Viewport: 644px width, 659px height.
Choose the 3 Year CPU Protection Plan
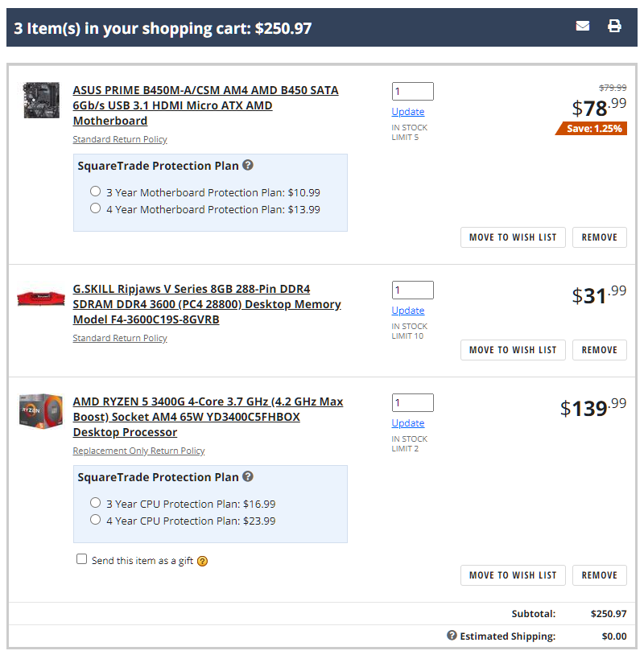(x=96, y=503)
